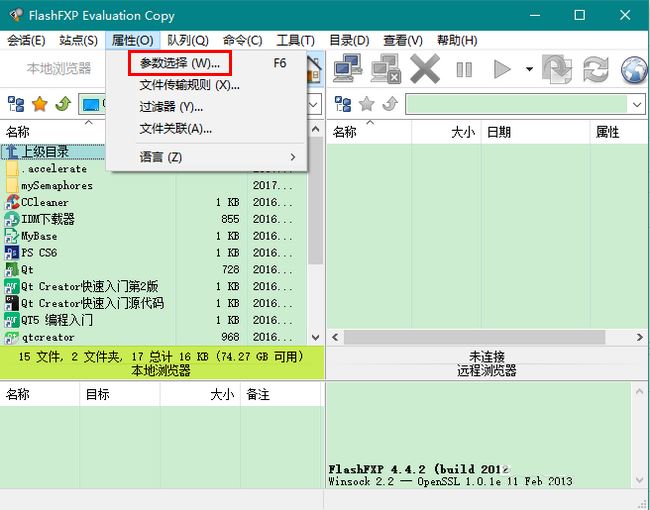The image size is (650, 510).
Task: Click the 上级目录 parent directory entry
Action: pos(44,152)
